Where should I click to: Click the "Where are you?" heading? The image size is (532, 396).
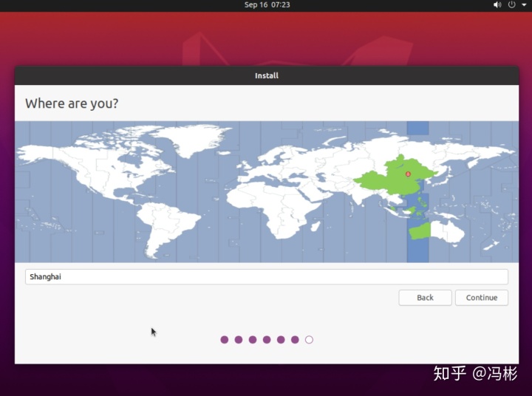coord(72,103)
